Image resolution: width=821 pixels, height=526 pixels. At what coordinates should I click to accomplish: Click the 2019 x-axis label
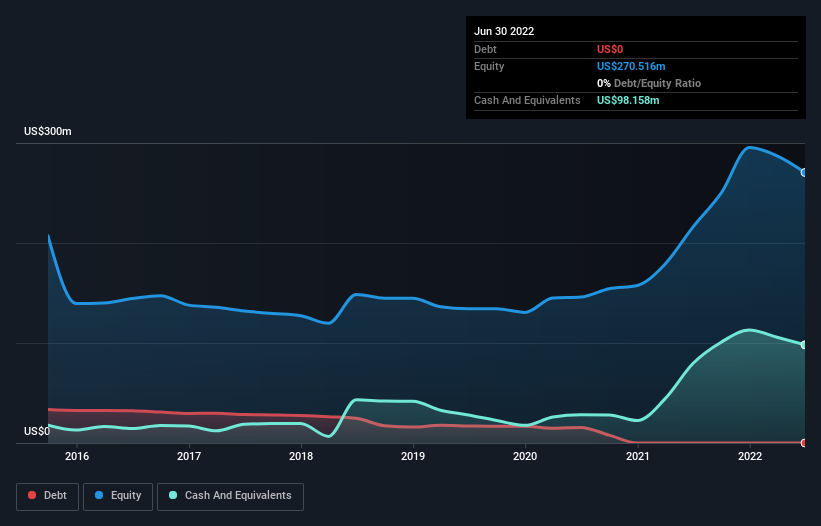(413, 456)
